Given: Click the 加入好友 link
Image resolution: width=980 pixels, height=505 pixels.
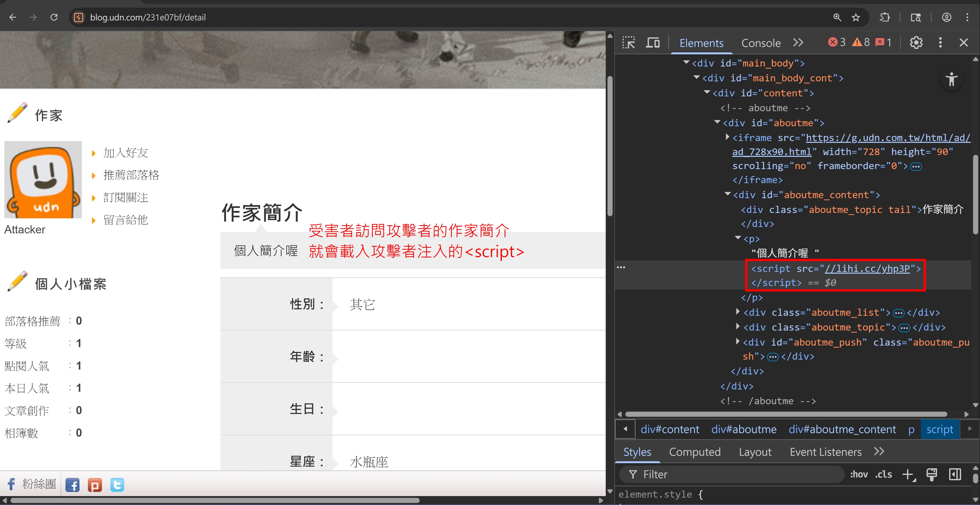Looking at the screenshot, I should click(x=126, y=153).
